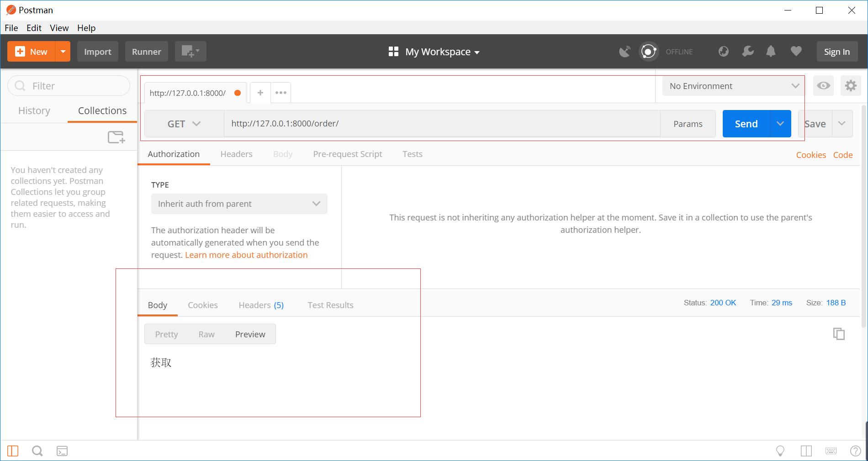
Task: Add a new request tab
Action: [x=260, y=93]
